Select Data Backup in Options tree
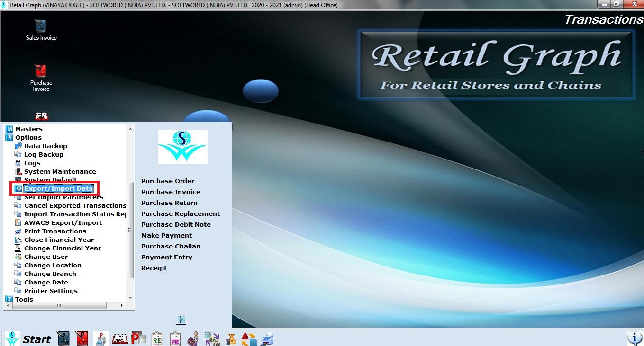The image size is (644, 346). pyautogui.click(x=45, y=146)
